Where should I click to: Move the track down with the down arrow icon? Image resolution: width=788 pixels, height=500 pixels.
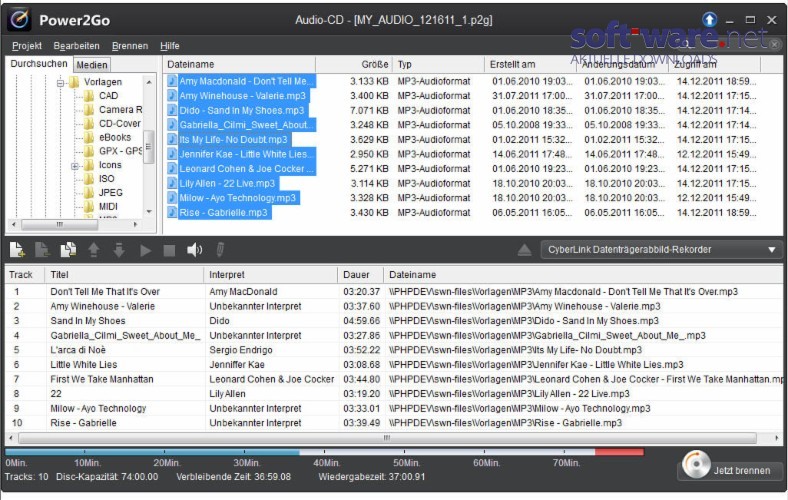pyautogui.click(x=119, y=250)
